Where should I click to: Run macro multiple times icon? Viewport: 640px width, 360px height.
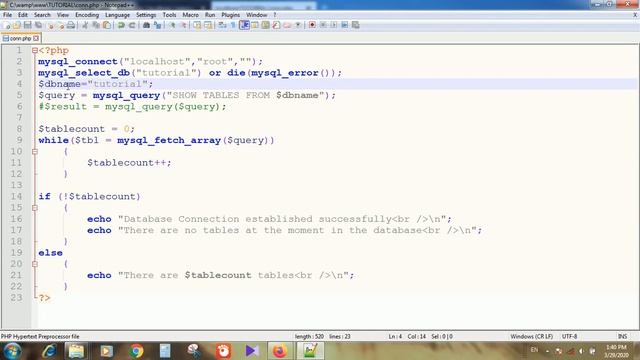[x=344, y=25]
